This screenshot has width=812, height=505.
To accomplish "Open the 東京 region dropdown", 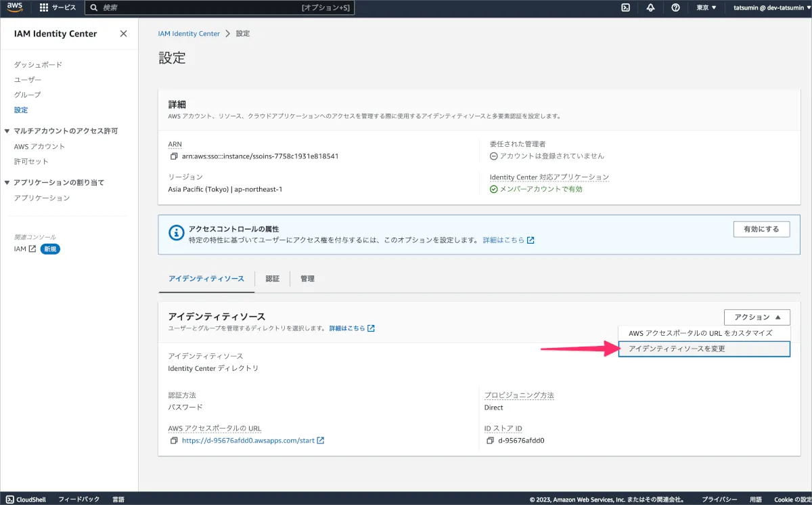I will [x=706, y=7].
